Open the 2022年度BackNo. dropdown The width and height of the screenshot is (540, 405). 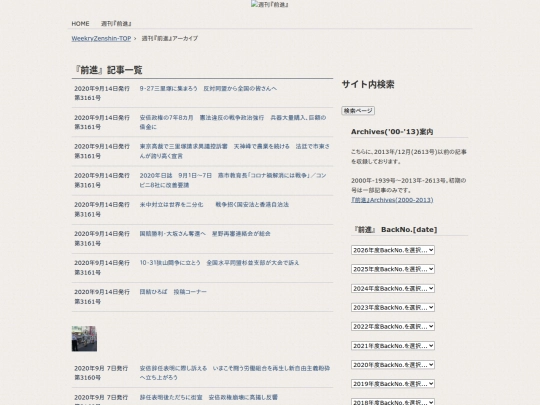click(x=393, y=326)
